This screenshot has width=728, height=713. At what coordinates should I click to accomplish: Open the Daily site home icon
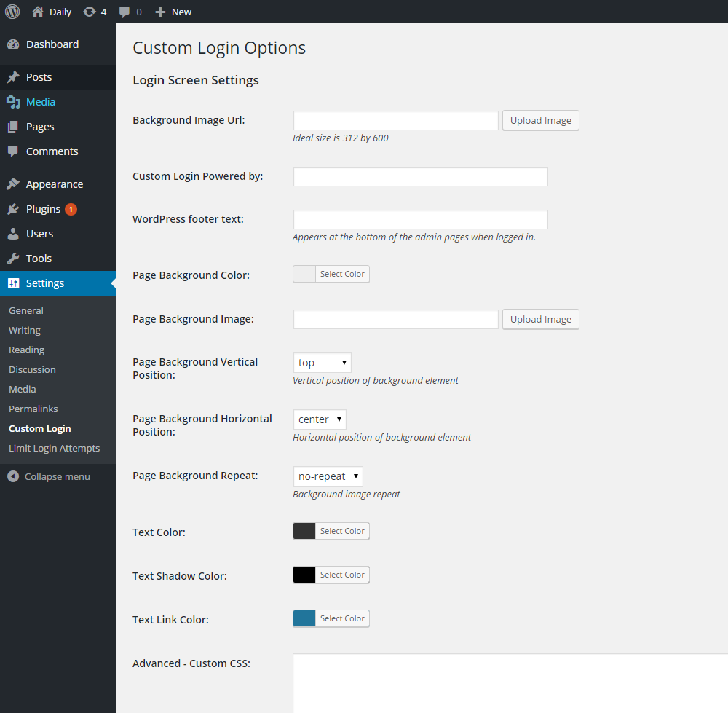[39, 12]
